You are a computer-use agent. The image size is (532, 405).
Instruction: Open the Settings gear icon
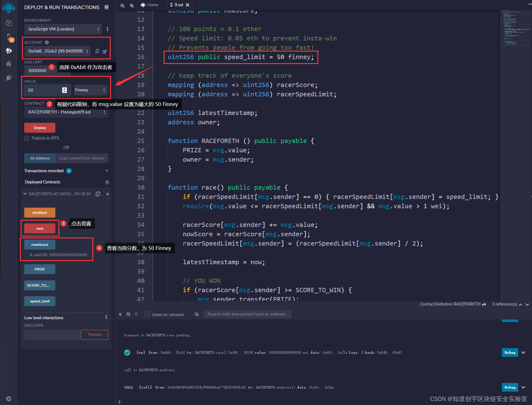[x=9, y=399]
